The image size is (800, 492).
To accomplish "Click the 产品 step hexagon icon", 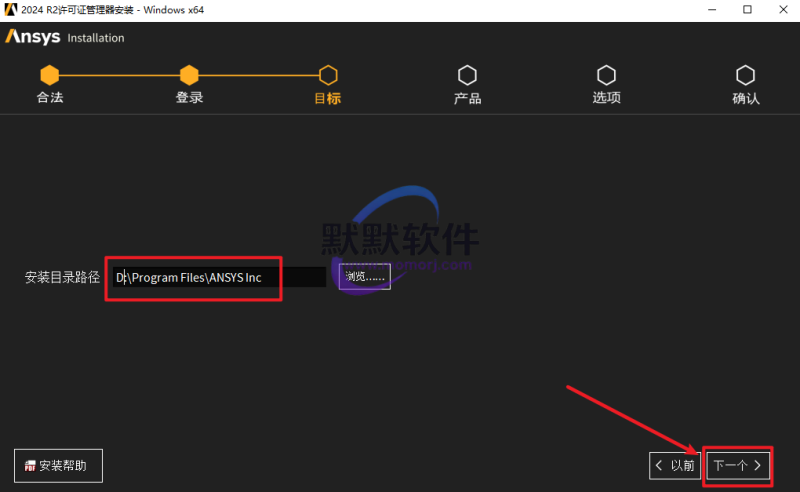I will (x=467, y=75).
